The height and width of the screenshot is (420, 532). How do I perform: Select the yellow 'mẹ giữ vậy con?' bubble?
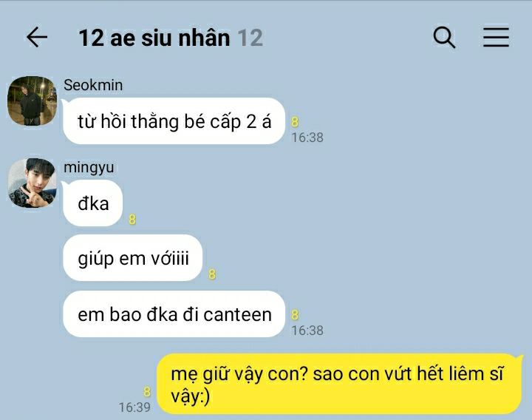(340, 384)
